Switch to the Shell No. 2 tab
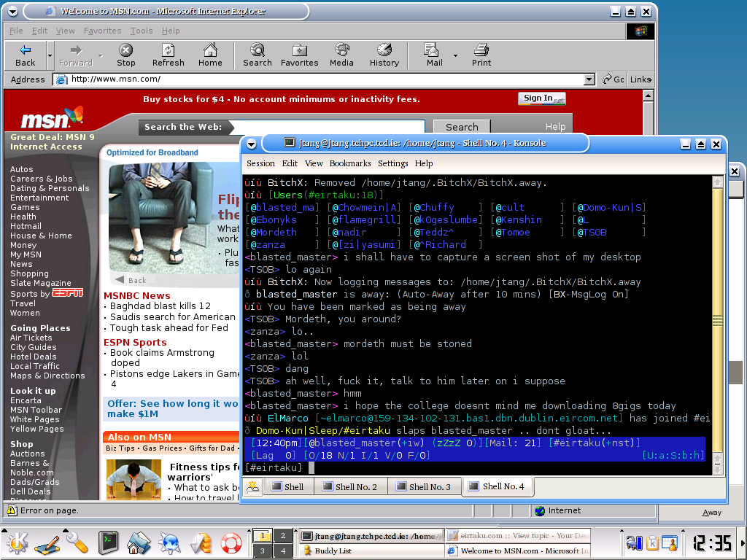 pyautogui.click(x=350, y=487)
